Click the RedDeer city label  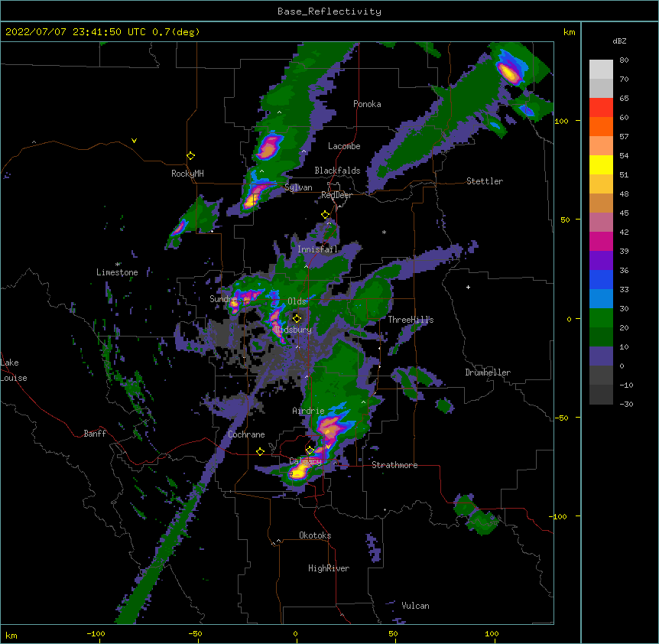click(336, 195)
